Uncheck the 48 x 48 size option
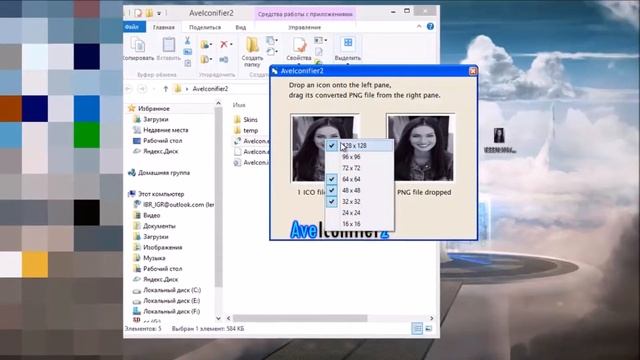The image size is (640, 360). pos(360,190)
